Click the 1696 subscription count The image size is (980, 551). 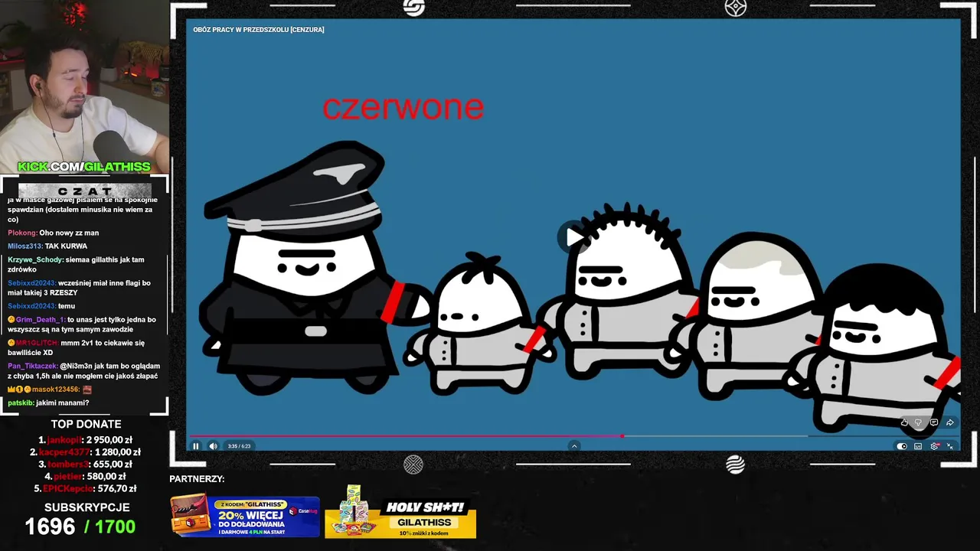50,527
